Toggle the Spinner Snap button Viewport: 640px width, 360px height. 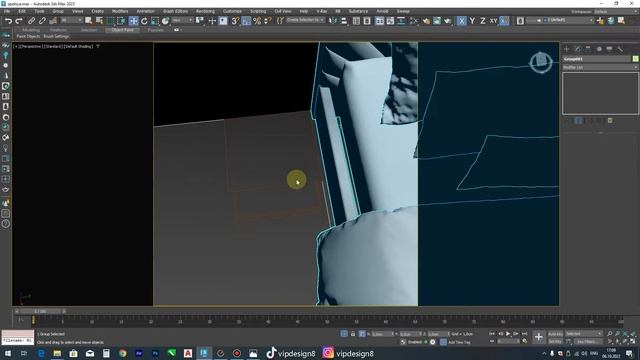coord(267,20)
